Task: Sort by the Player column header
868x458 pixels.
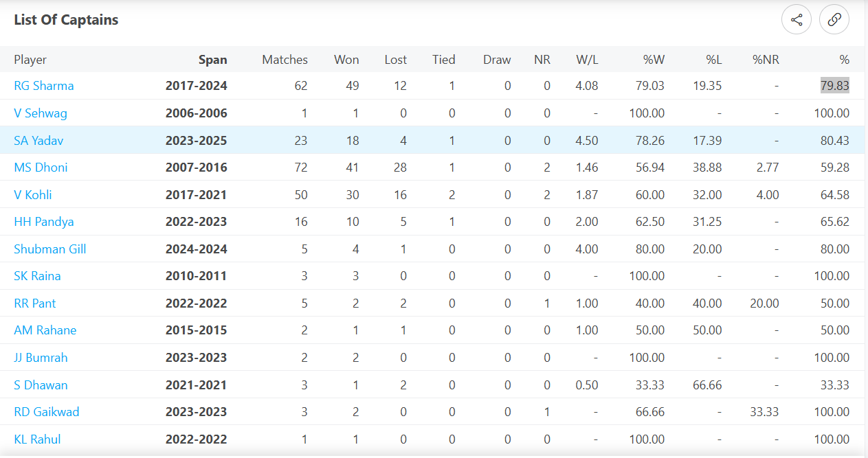Action: [x=30, y=60]
